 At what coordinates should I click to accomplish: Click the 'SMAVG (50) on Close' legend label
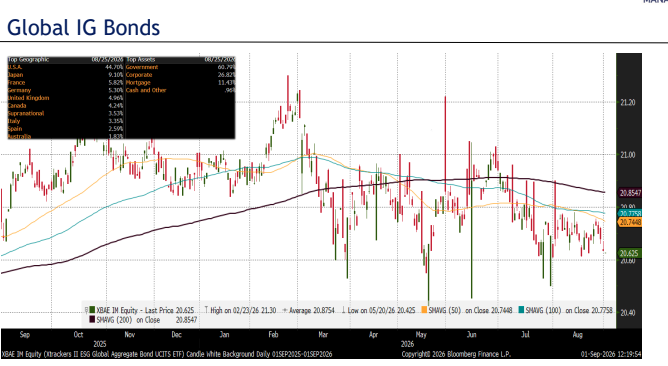(x=458, y=311)
